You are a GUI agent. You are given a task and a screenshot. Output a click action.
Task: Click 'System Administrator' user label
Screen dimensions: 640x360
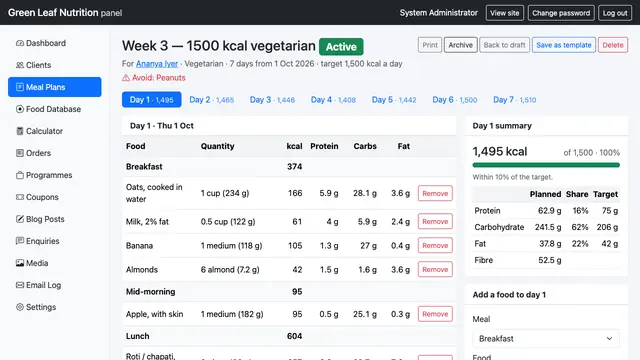pyautogui.click(x=438, y=13)
